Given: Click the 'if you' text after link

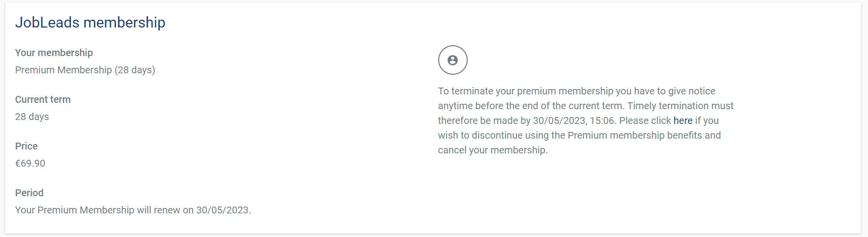Looking at the screenshot, I should 707,120.
